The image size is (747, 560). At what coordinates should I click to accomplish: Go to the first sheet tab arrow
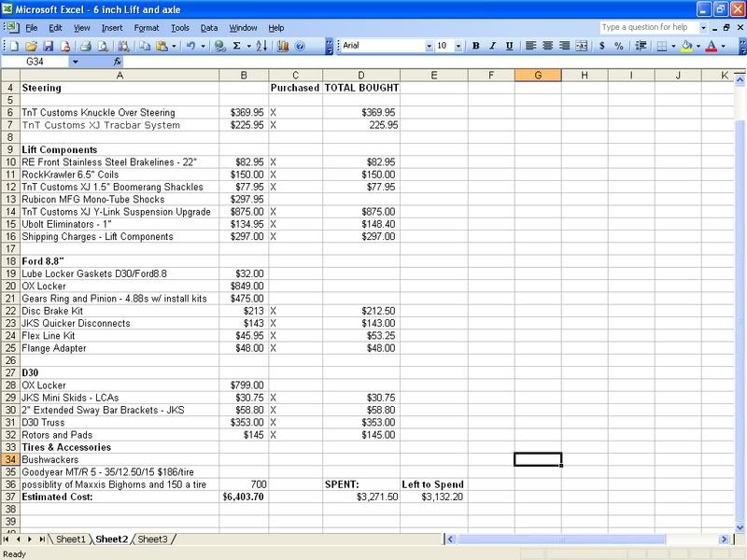tap(7, 539)
